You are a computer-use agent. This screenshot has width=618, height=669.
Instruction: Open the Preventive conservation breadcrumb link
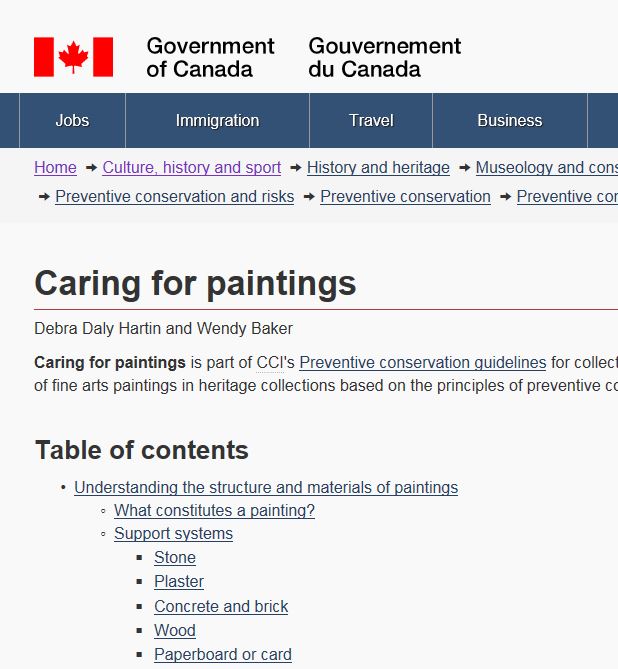tap(405, 197)
